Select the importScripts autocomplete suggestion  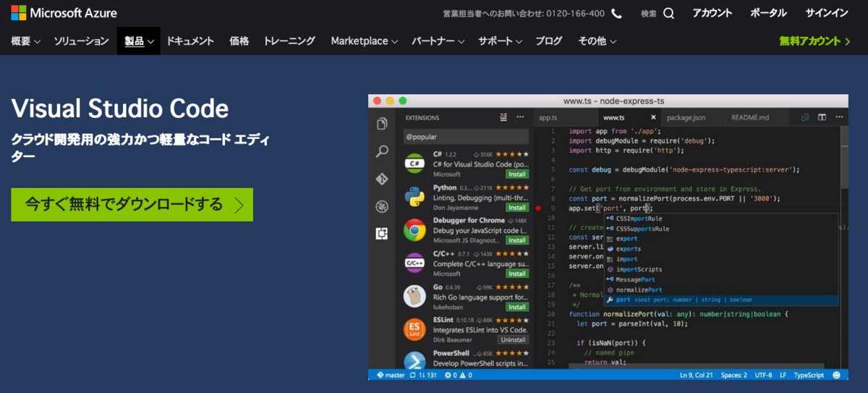720,269
